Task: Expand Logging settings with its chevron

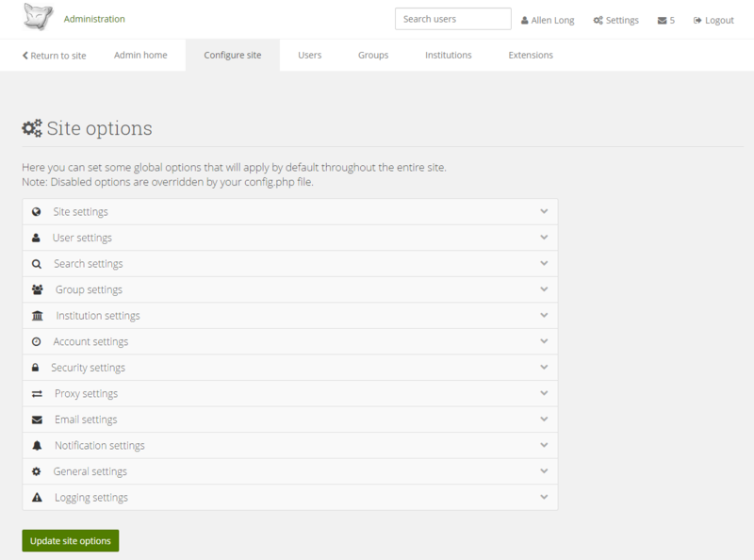Action: click(x=544, y=497)
